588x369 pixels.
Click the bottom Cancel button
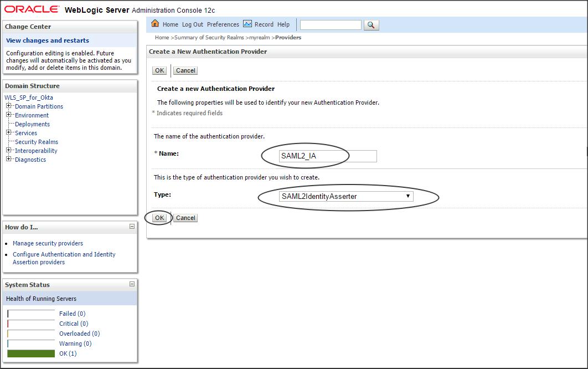click(x=185, y=218)
